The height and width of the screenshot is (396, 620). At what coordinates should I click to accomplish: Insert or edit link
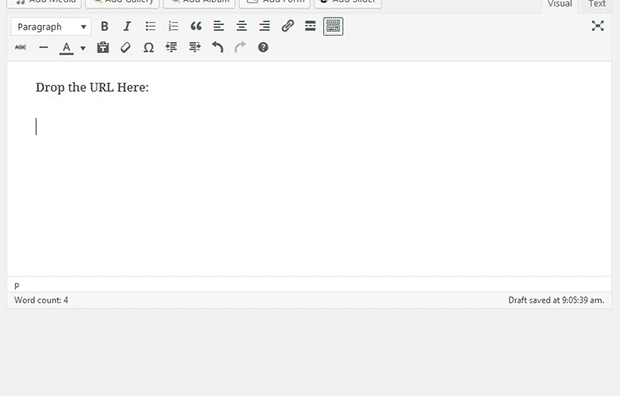(287, 27)
